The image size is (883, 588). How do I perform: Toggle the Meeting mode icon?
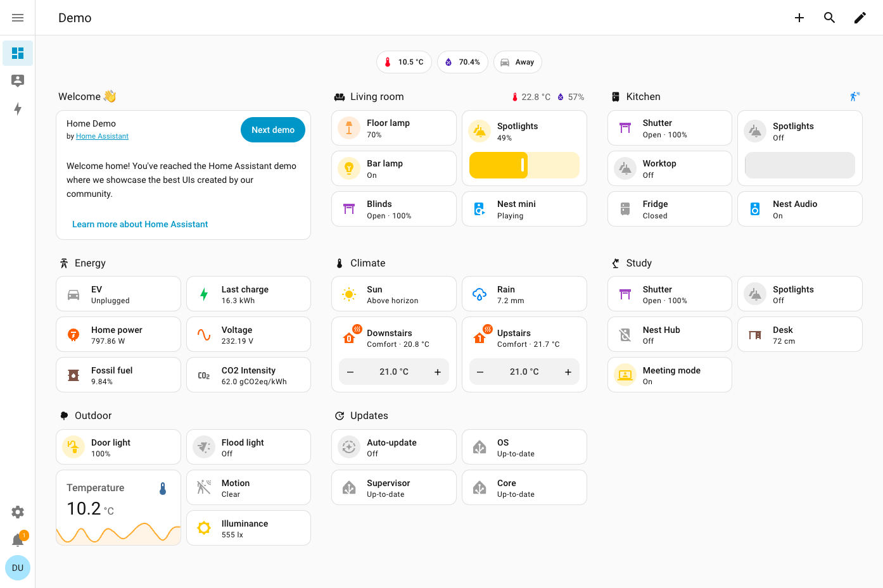point(625,375)
